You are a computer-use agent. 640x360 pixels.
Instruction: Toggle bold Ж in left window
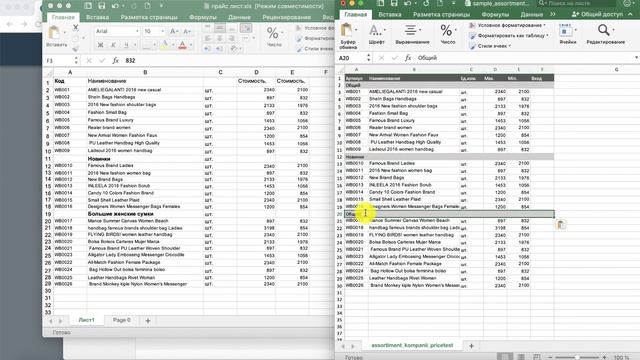pyautogui.click(x=100, y=45)
